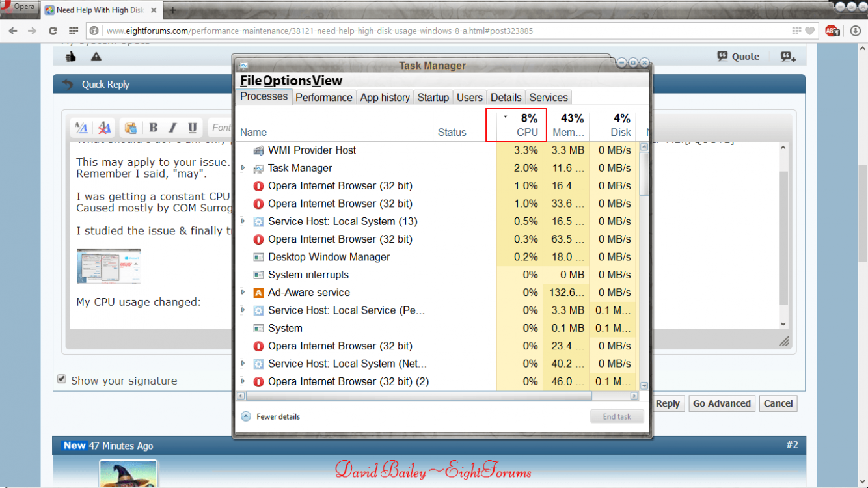Select the System process row

click(437, 328)
